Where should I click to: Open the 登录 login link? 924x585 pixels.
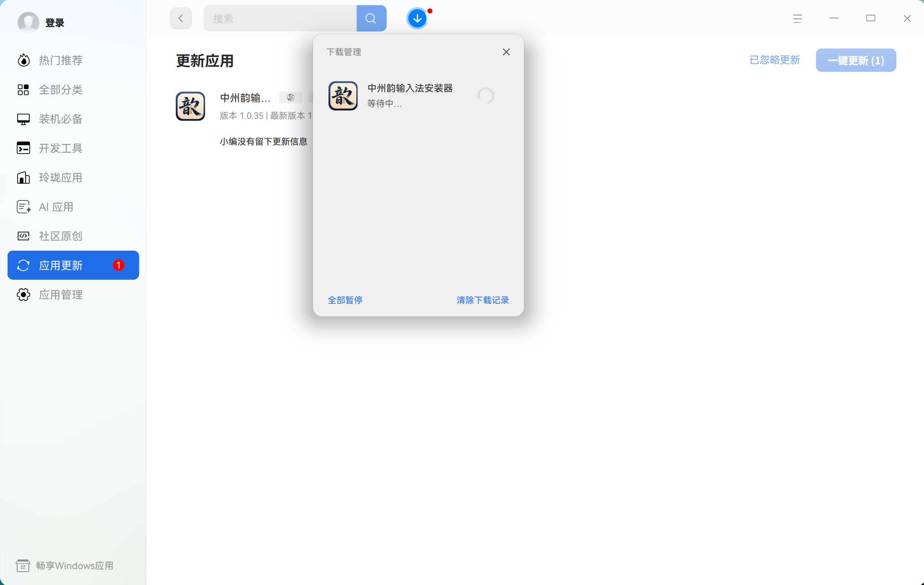[x=55, y=23]
